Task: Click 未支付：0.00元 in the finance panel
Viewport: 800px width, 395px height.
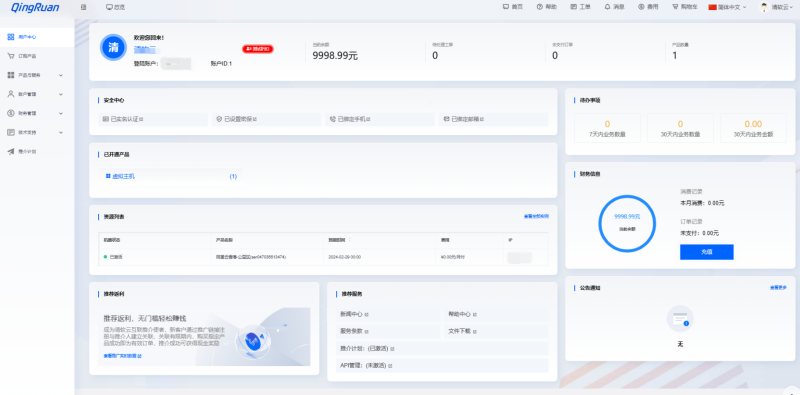Action: [699, 233]
